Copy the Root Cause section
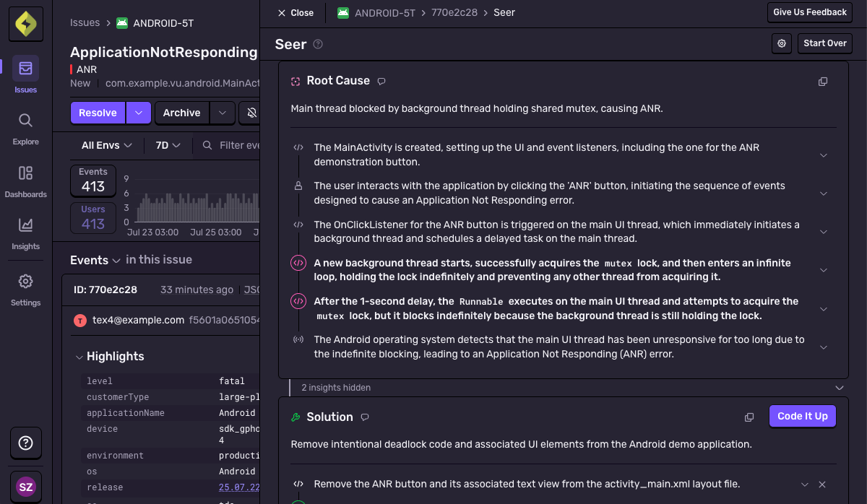This screenshot has height=504, width=867. point(822,82)
